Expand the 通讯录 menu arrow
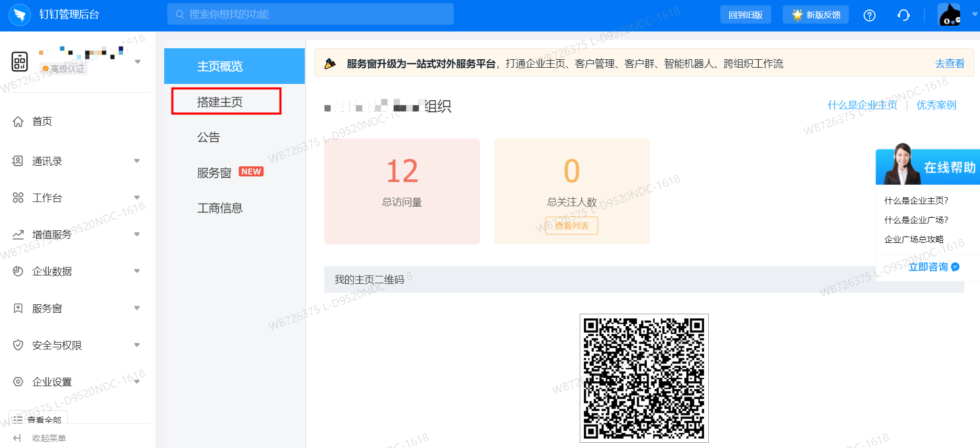Screen dimensions: 980x448 (x=137, y=161)
